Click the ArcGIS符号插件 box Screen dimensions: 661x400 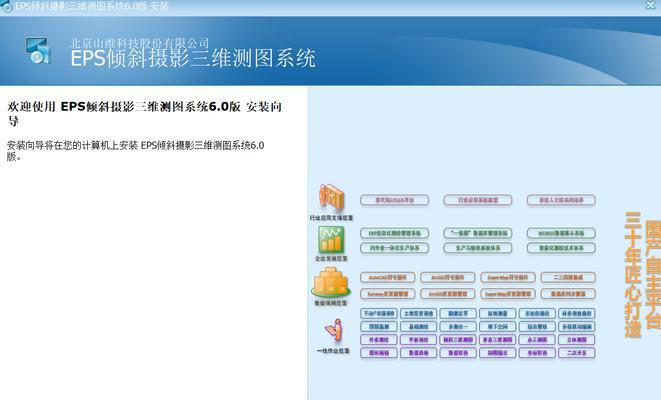[x=448, y=277]
